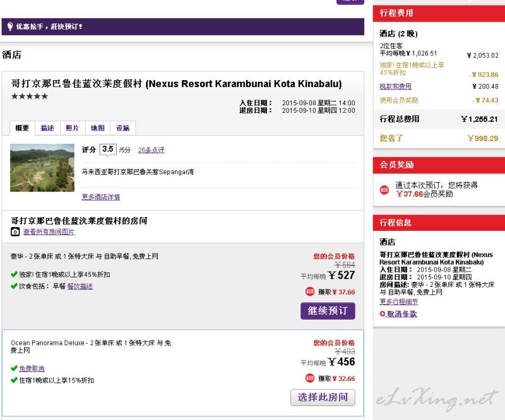Click the 豪华 room description title
505x420 pixels.
[x=85, y=256]
